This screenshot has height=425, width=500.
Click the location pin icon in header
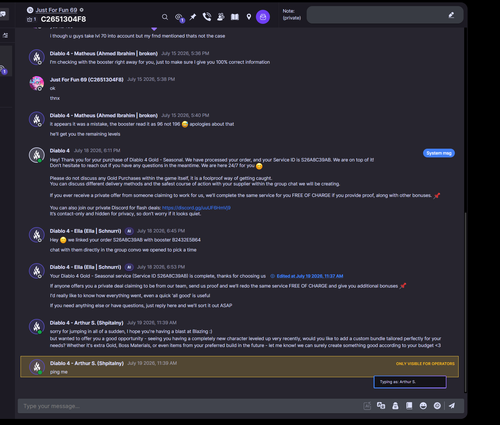[x=249, y=17]
